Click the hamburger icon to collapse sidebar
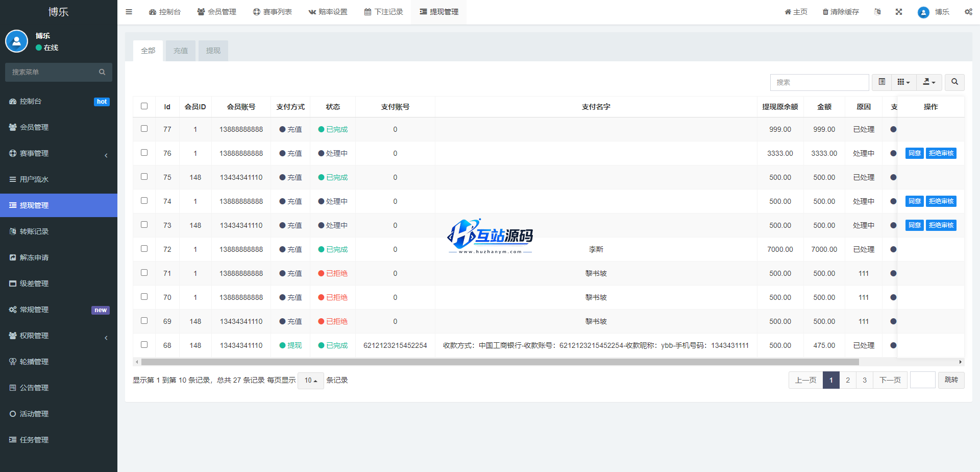Viewport: 980px width, 472px height. [129, 12]
